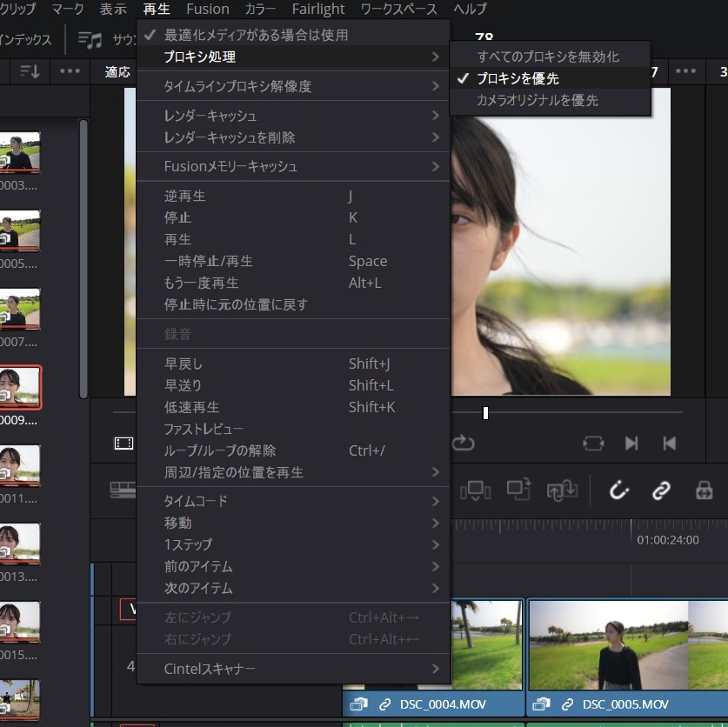Click multicam icon on DSC_0004.MOV clip

tap(358, 704)
